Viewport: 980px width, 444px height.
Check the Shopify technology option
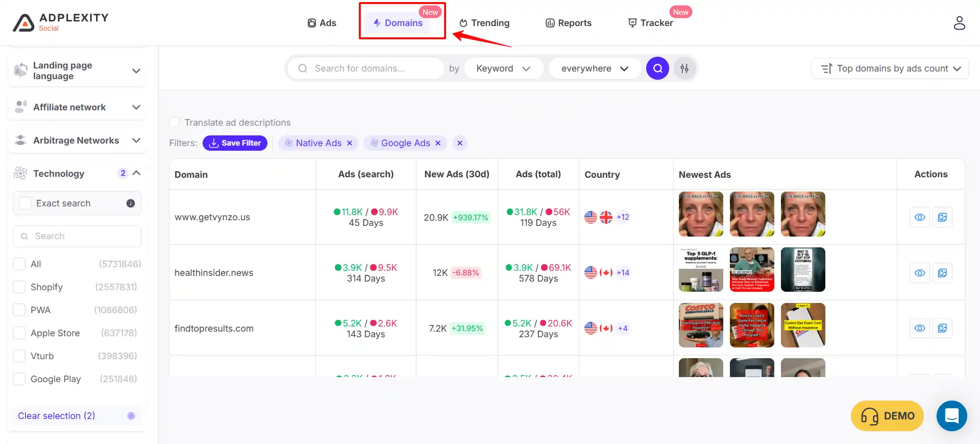pos(19,287)
